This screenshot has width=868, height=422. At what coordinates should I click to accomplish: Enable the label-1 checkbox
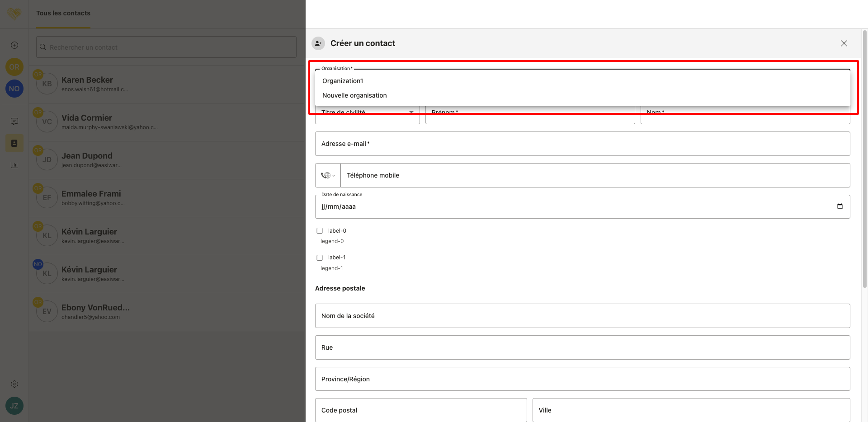(x=320, y=258)
